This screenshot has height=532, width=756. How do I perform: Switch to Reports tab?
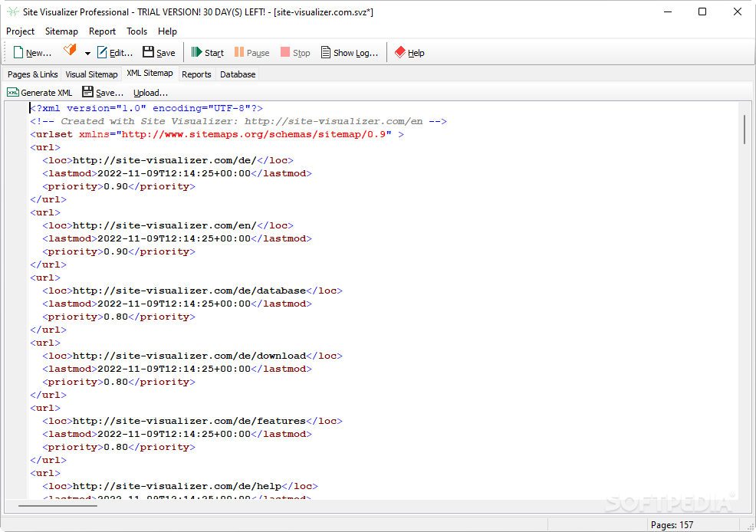(x=196, y=74)
